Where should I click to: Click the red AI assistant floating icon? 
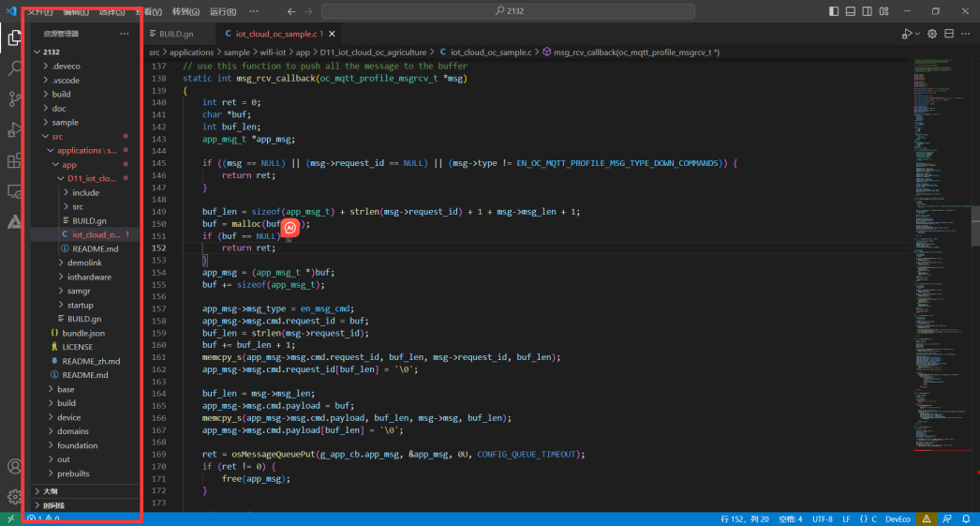pyautogui.click(x=290, y=227)
